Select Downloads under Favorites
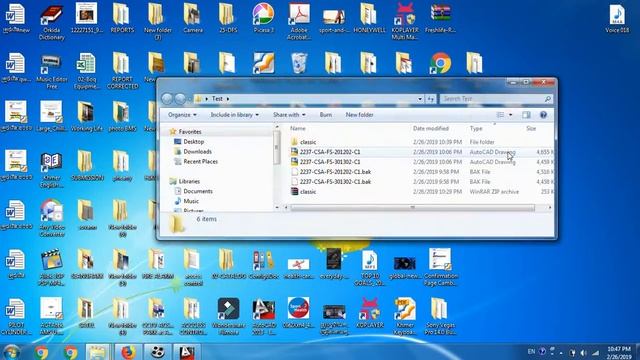The height and width of the screenshot is (360, 640). tap(197, 151)
